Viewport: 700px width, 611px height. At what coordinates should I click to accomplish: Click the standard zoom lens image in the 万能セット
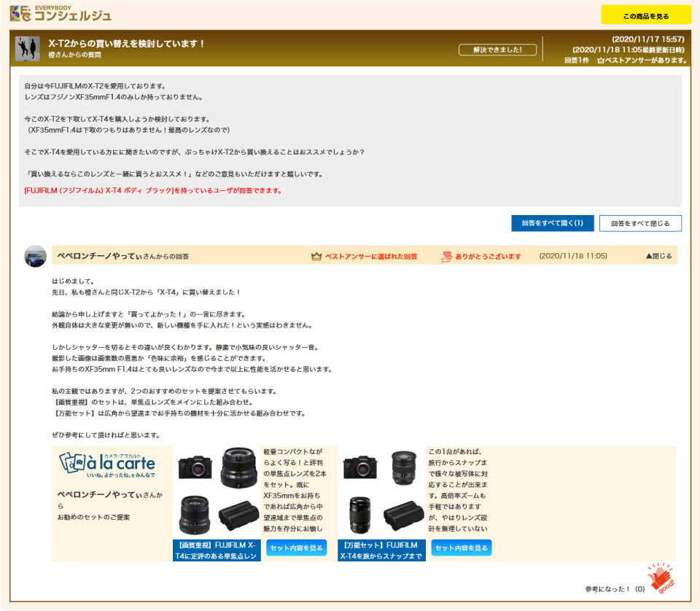pos(403,468)
